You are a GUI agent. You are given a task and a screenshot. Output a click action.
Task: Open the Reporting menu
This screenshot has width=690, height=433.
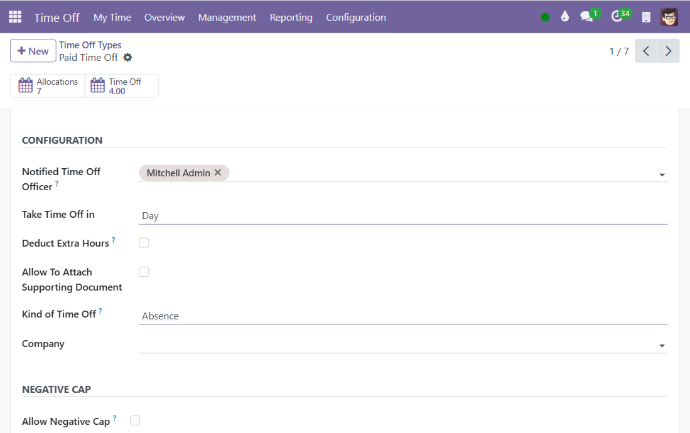(x=291, y=17)
